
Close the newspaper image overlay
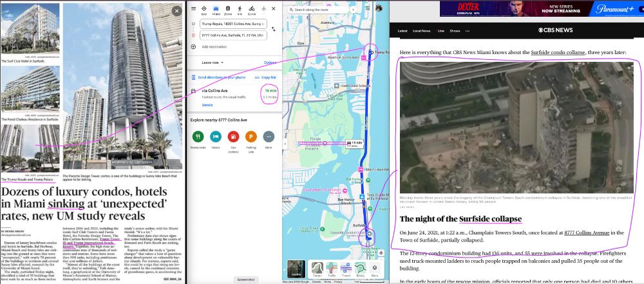point(176,11)
